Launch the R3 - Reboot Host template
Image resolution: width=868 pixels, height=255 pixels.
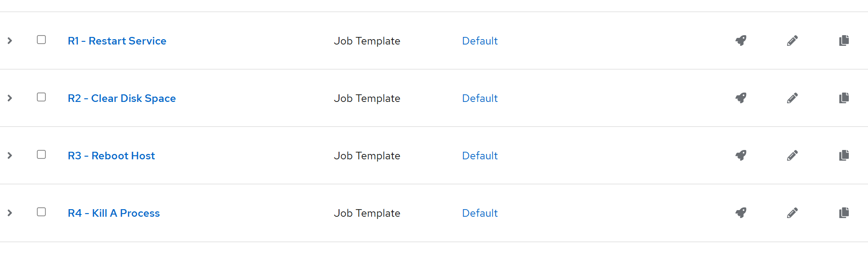(x=741, y=155)
